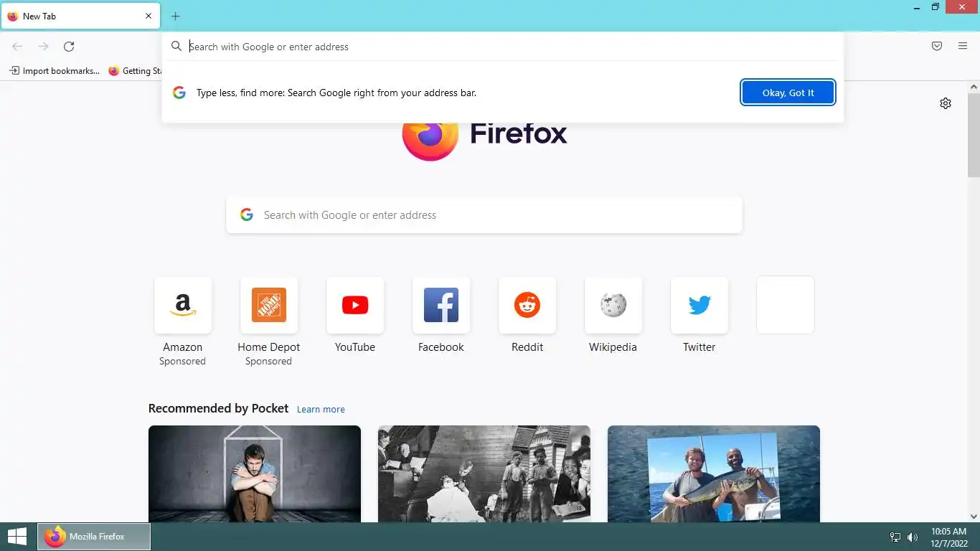The width and height of the screenshot is (980, 551).
Task: Click the Recommended by Pocket heading
Action: coord(218,408)
